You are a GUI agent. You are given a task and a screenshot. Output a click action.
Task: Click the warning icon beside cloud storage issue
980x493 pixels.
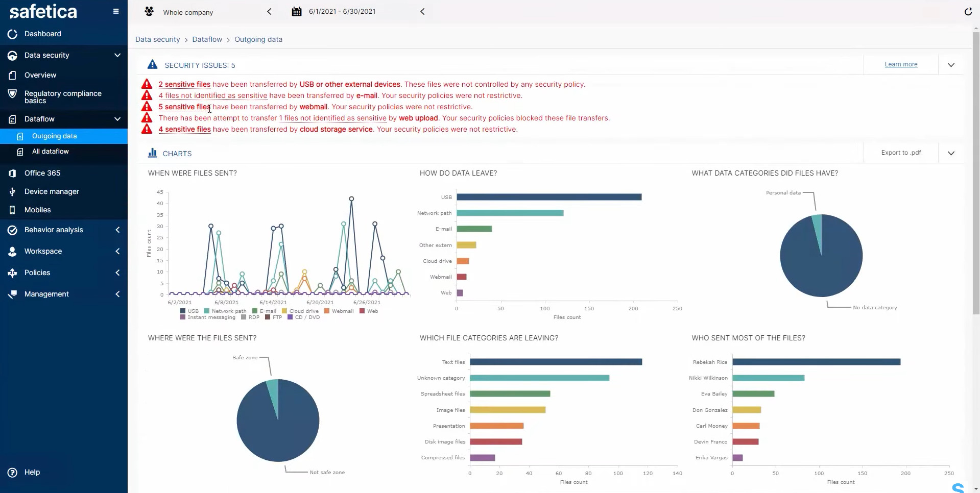pos(147,129)
